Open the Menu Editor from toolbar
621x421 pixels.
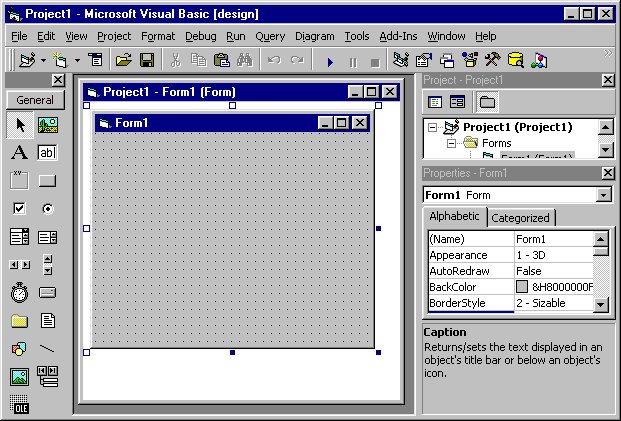point(95,60)
